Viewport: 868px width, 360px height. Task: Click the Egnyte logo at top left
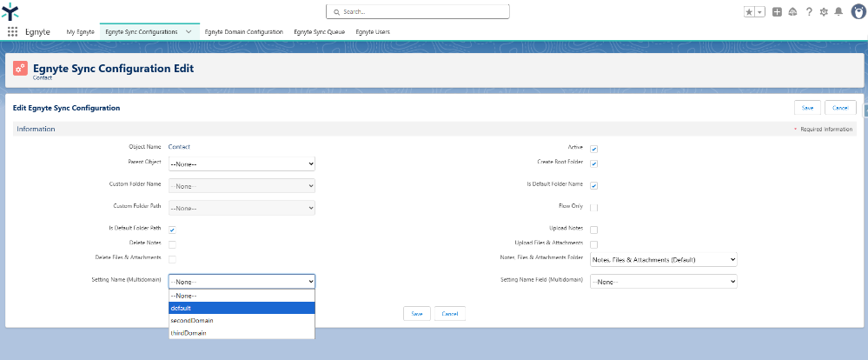coord(10,11)
